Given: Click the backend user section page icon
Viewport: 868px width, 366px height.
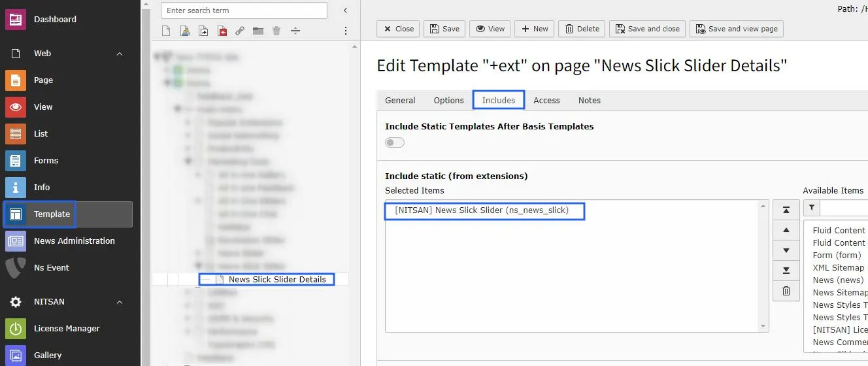Looking at the screenshot, I should (185, 31).
